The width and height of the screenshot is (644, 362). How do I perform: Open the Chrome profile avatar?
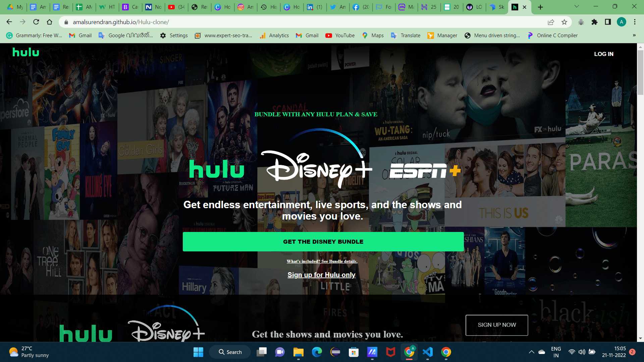pyautogui.click(x=621, y=22)
